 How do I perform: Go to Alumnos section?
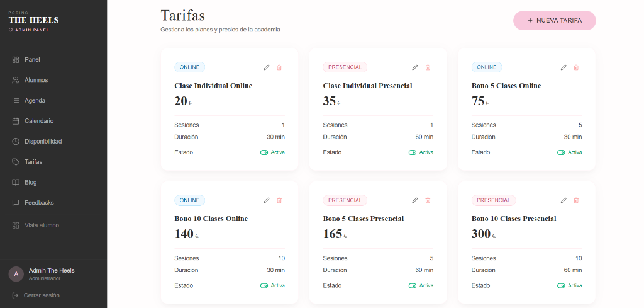53,80
